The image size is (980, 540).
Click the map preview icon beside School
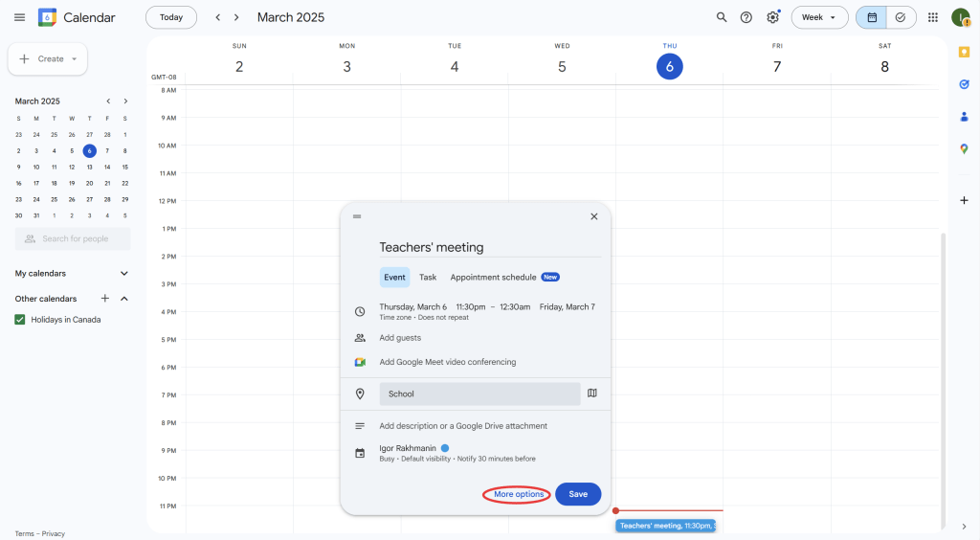[x=592, y=394]
